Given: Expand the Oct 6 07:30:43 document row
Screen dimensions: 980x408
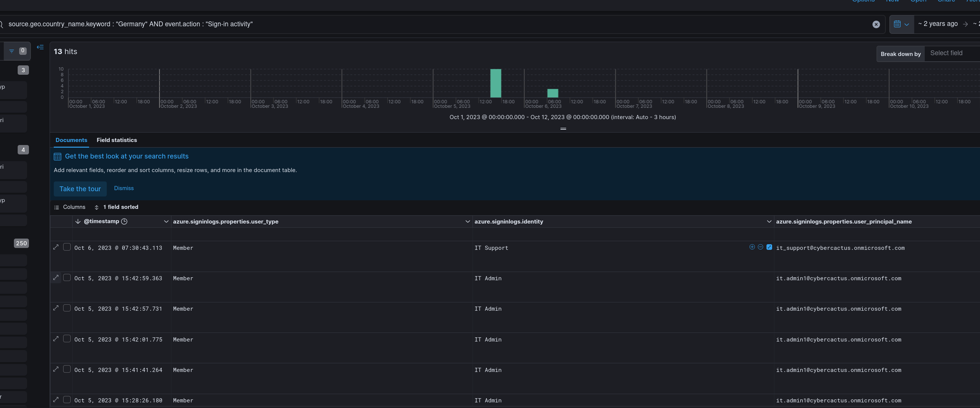Looking at the screenshot, I should tap(56, 247).
